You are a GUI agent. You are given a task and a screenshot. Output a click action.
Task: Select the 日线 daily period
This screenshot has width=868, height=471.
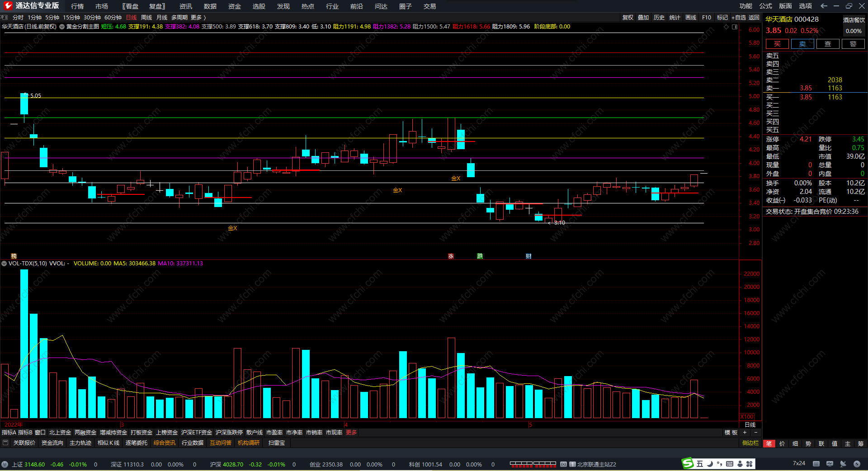coord(131,17)
